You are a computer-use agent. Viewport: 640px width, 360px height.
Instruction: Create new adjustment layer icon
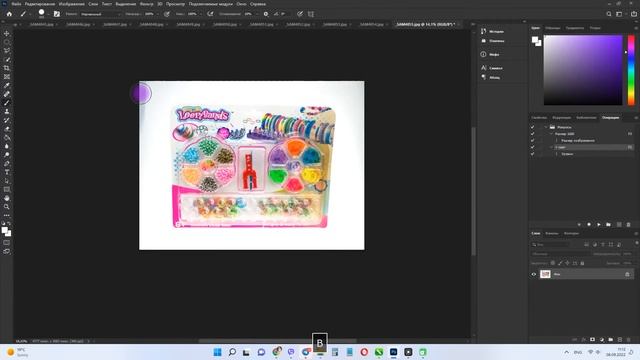pos(602,340)
